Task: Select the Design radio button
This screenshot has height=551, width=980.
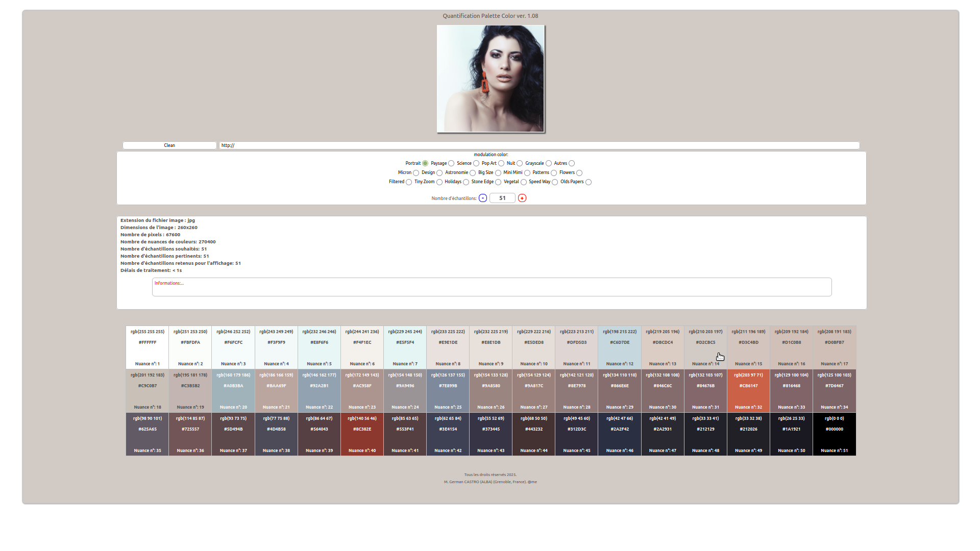Action: [439, 173]
